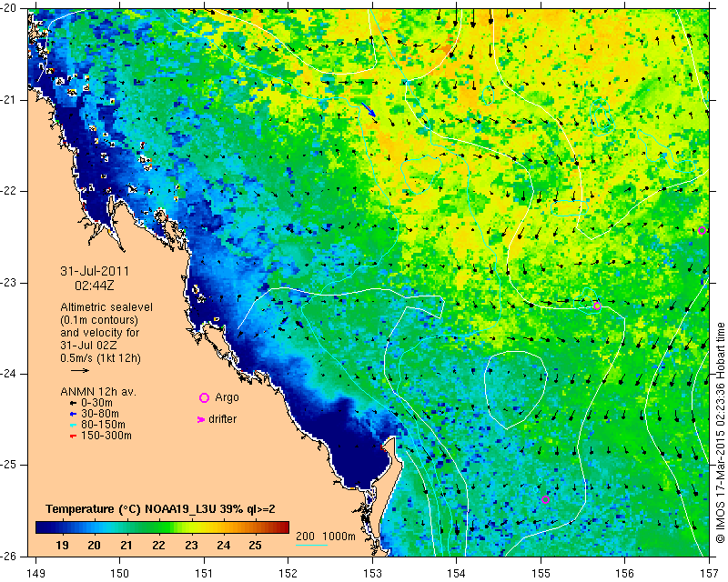
Task: Click the color bar tick label 19
Action: [x=62, y=546]
